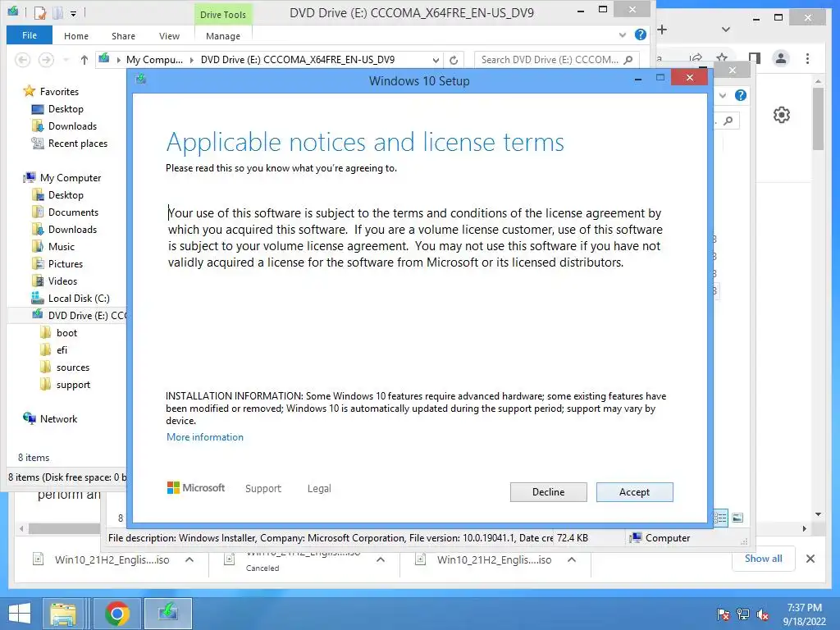Open recent locations dropdown arrow

(66, 60)
